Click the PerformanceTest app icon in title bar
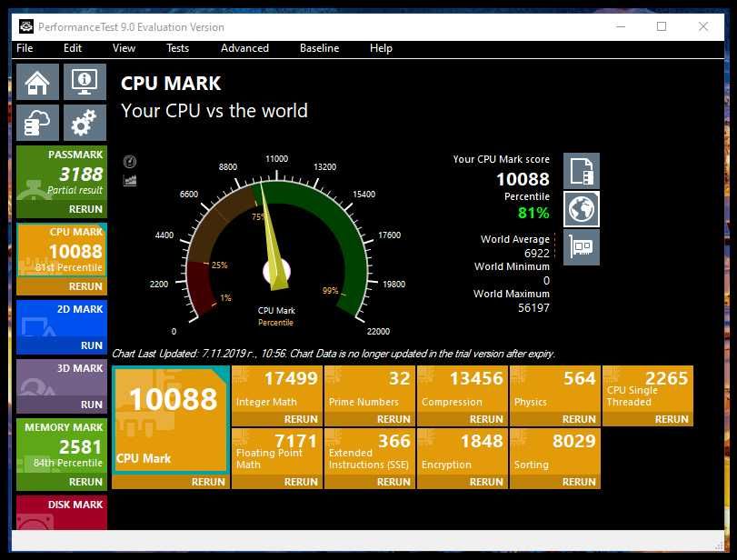 click(26, 26)
